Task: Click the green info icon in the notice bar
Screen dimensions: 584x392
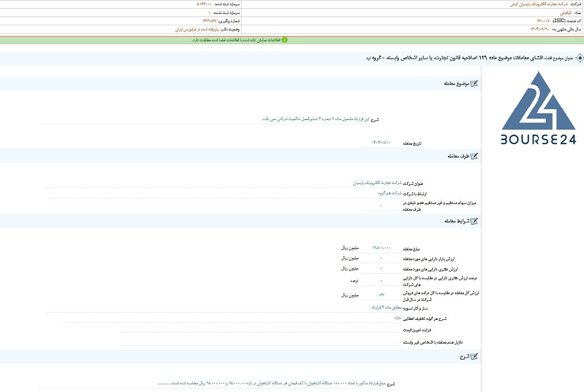Action: click(285, 40)
